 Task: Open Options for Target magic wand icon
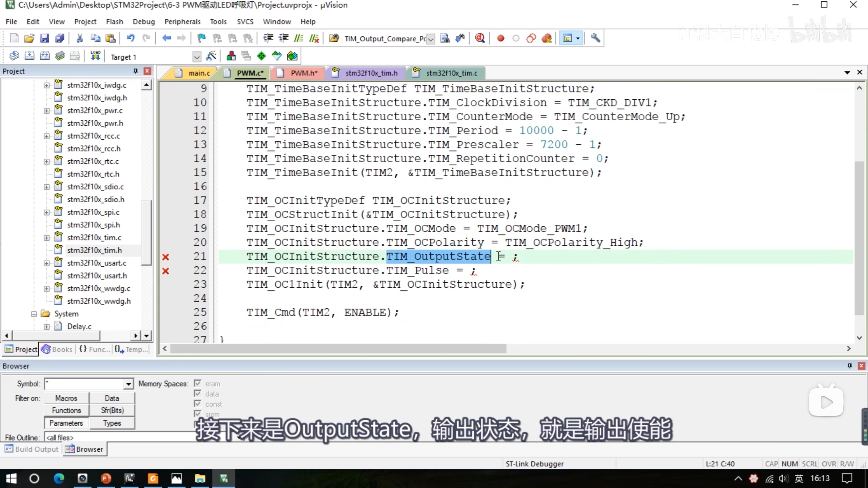(x=211, y=56)
